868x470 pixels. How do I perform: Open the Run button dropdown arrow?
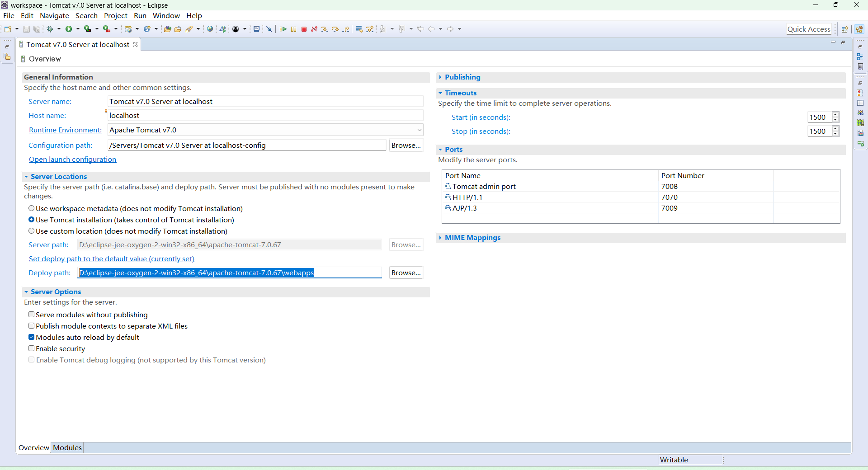(78, 29)
